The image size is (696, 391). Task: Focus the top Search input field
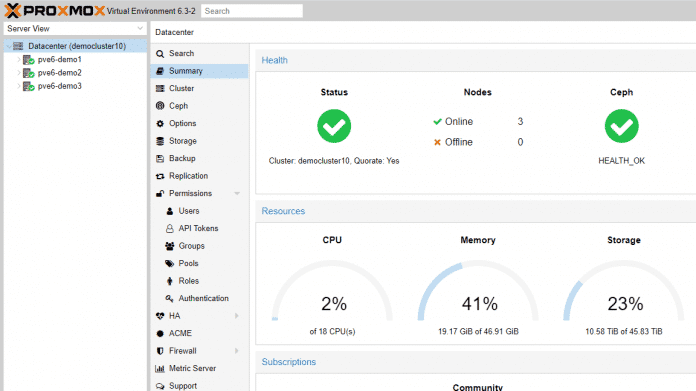point(252,11)
